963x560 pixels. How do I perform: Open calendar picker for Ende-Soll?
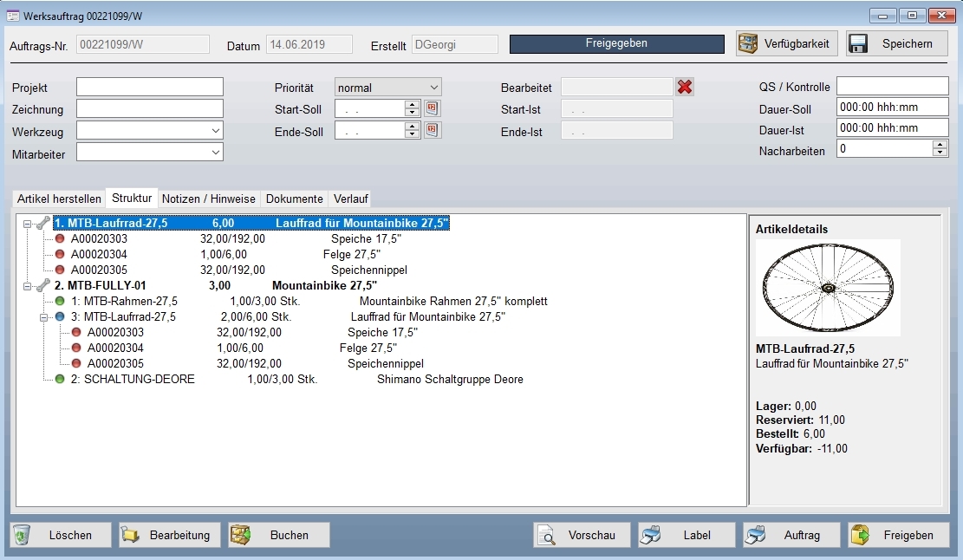click(432, 130)
